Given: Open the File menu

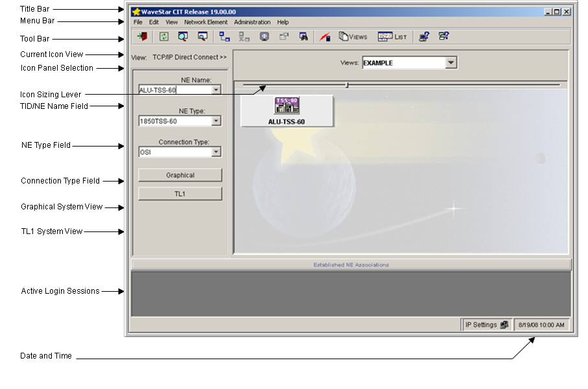Looking at the screenshot, I should coord(138,22).
